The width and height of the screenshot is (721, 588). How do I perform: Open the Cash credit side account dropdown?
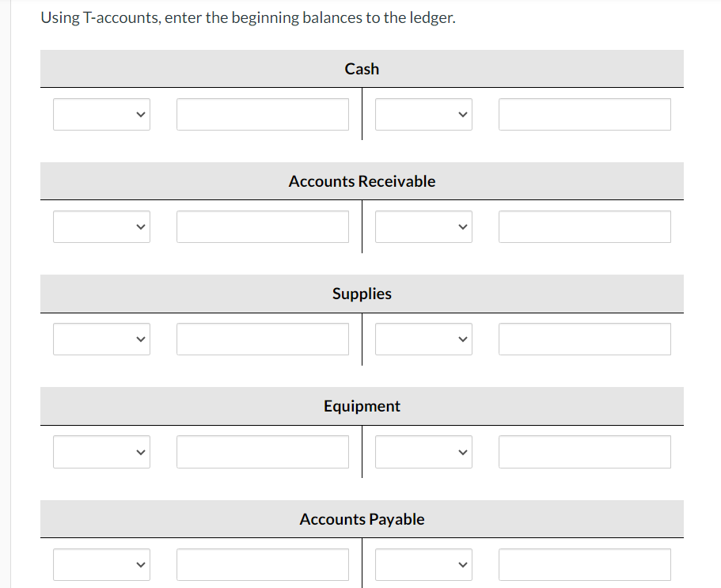(x=423, y=114)
